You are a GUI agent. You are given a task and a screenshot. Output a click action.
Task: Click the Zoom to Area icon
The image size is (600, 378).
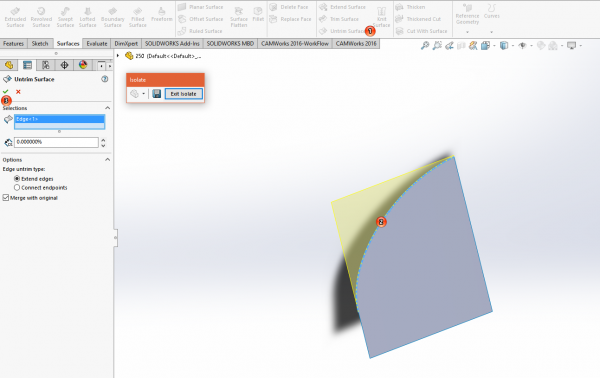coord(437,46)
